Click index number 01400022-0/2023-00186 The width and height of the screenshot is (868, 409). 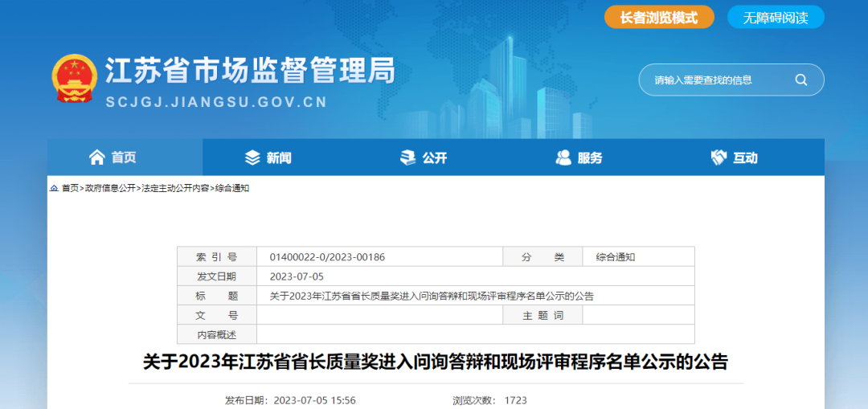(x=327, y=257)
